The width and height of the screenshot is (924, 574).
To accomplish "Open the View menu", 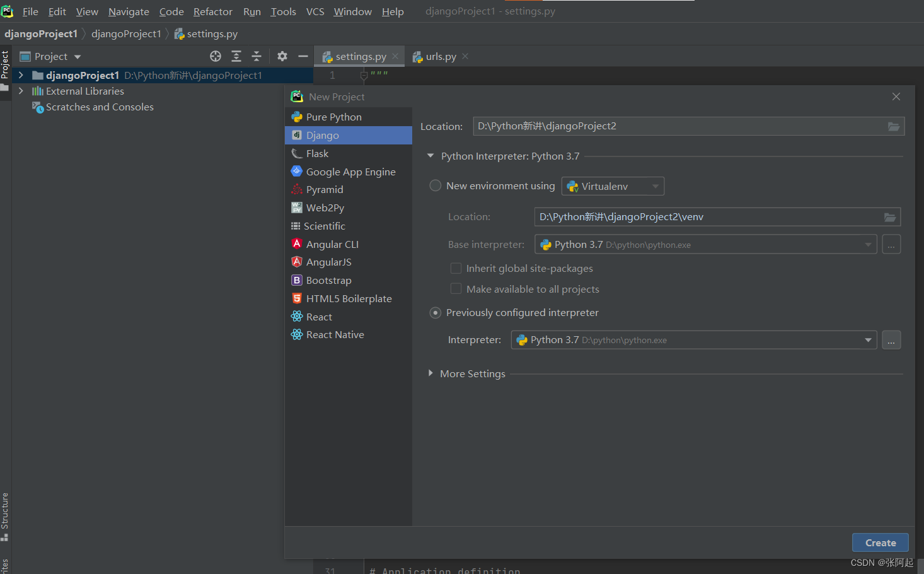I will tap(87, 11).
